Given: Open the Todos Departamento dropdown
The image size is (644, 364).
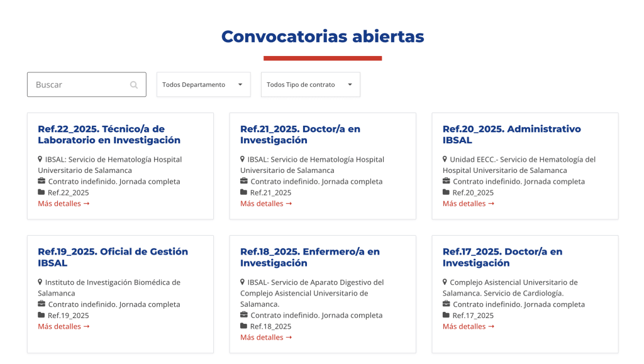Looking at the screenshot, I should pyautogui.click(x=203, y=85).
